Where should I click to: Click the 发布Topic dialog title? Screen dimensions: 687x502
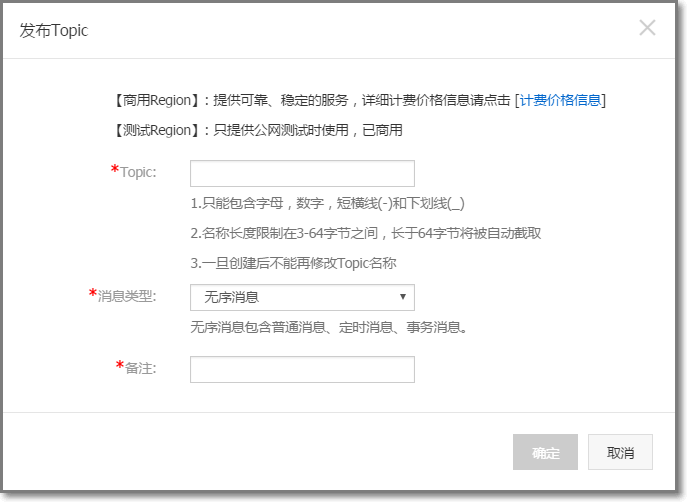point(53,31)
